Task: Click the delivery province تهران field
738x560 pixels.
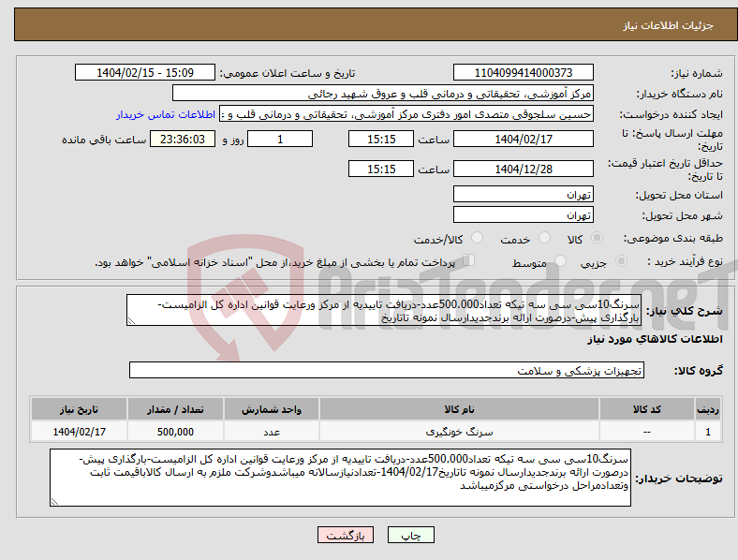Action: 523,194
